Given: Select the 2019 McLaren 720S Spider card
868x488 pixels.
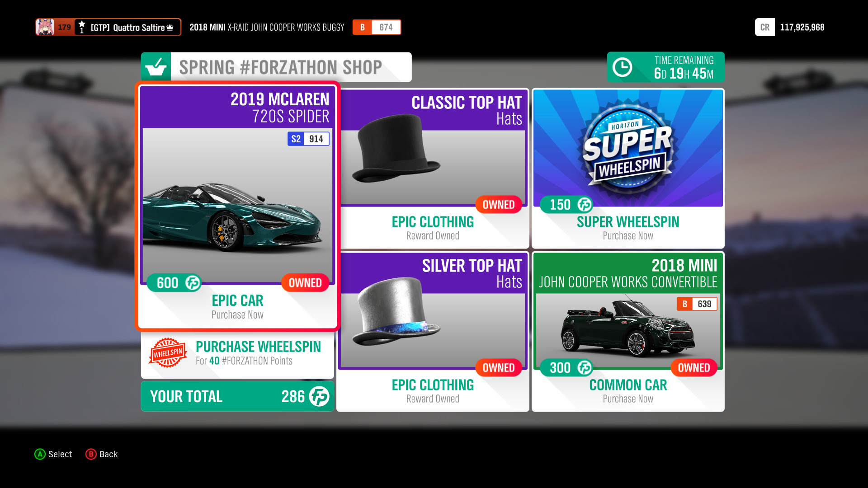Looking at the screenshot, I should 237,206.
